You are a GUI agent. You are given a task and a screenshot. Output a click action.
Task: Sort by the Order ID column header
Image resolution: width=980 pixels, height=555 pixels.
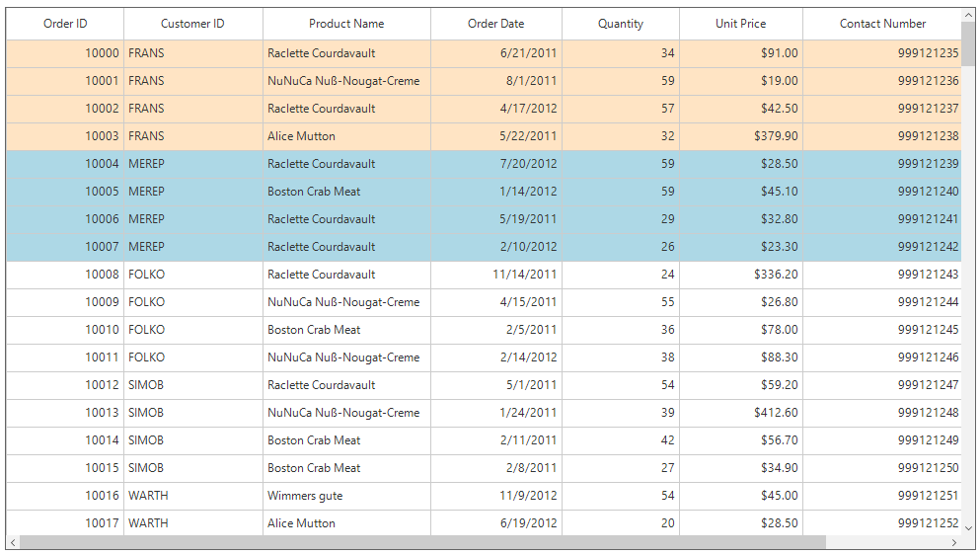65,24
